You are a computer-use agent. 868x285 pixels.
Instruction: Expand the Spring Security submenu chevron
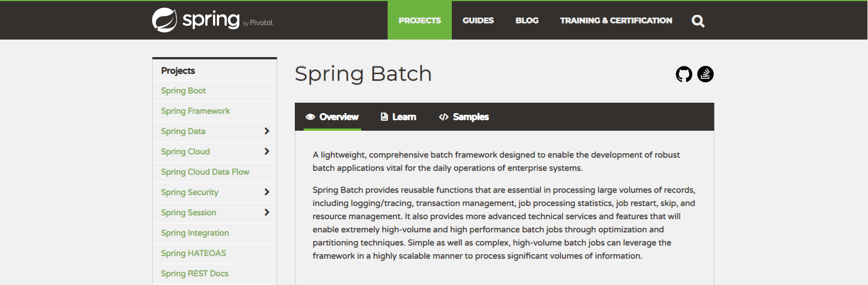[267, 192]
